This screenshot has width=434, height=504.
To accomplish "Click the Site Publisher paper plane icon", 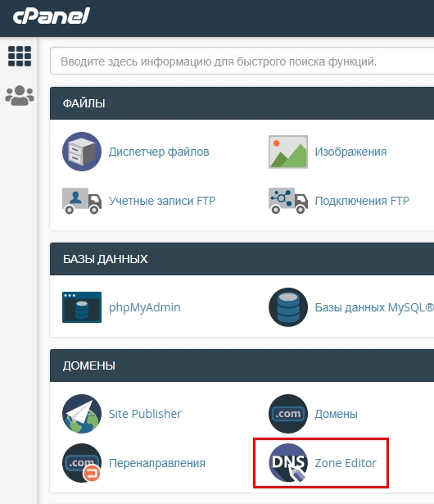I will [x=82, y=414].
